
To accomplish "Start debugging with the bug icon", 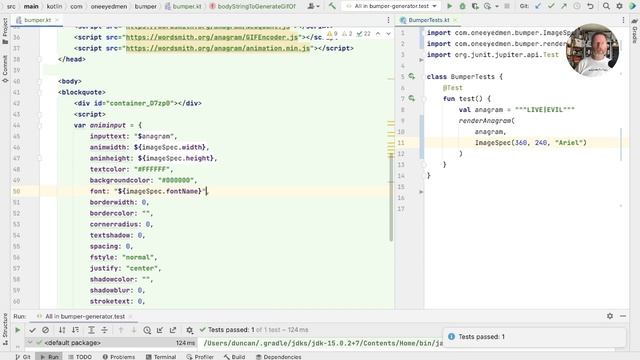I will tap(462, 6).
